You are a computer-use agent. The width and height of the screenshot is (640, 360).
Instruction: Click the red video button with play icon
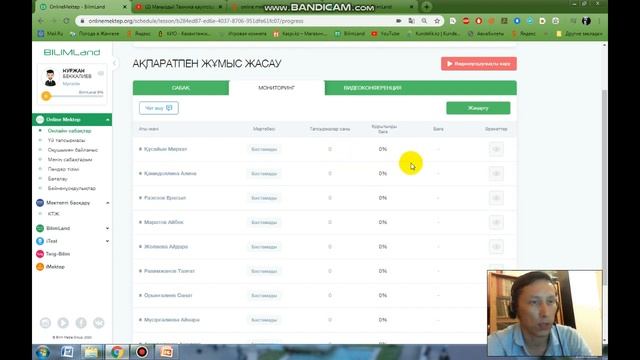(x=479, y=64)
